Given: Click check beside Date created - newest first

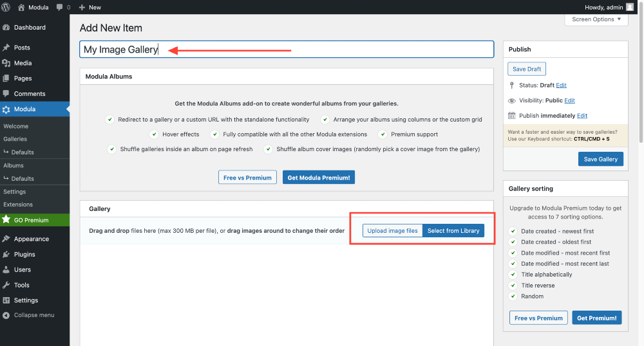Looking at the screenshot, I should pos(513,231).
